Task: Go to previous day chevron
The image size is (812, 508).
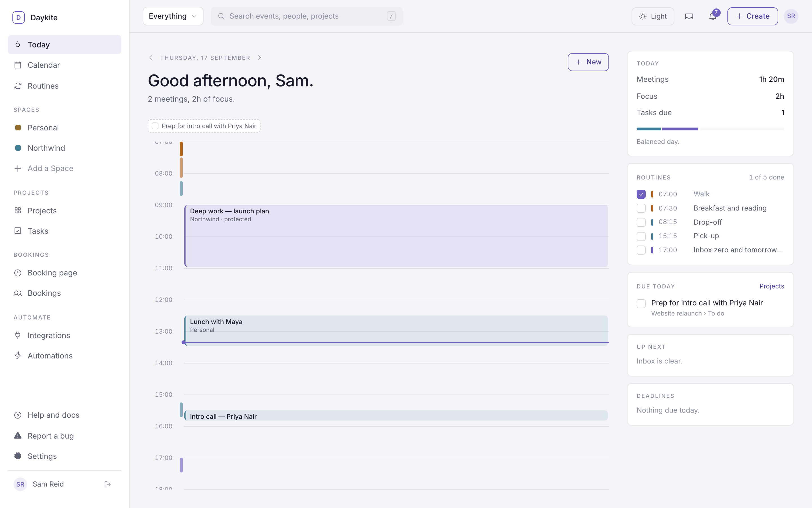Action: [x=151, y=58]
